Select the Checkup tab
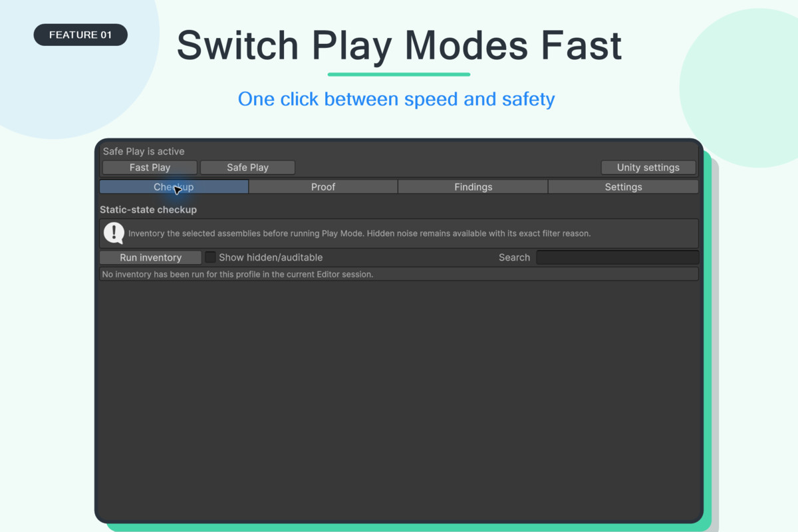This screenshot has width=798, height=532. click(x=174, y=187)
